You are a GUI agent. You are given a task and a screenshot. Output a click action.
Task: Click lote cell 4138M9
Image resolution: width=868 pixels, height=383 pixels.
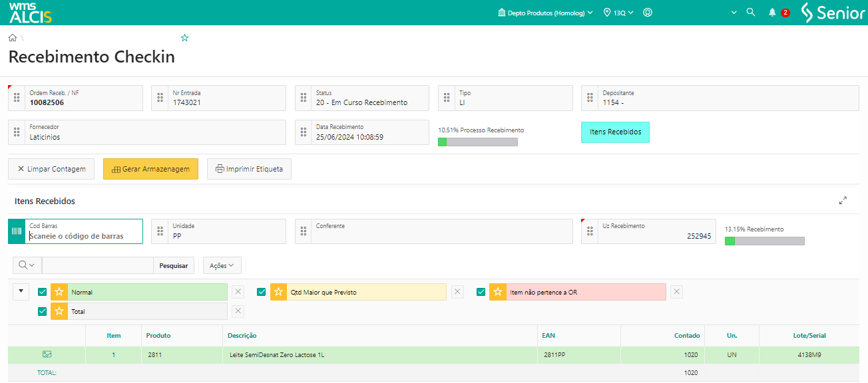click(x=809, y=355)
